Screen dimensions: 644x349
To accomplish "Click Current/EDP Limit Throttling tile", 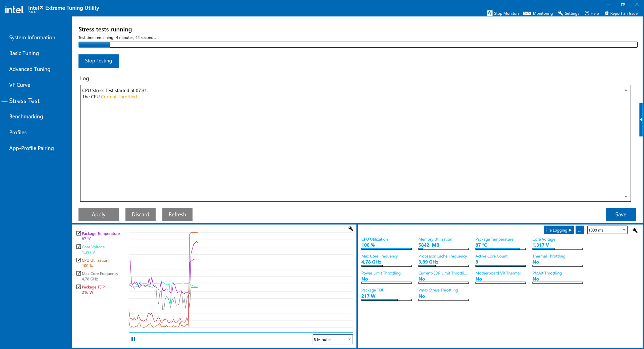I will pyautogui.click(x=443, y=278).
